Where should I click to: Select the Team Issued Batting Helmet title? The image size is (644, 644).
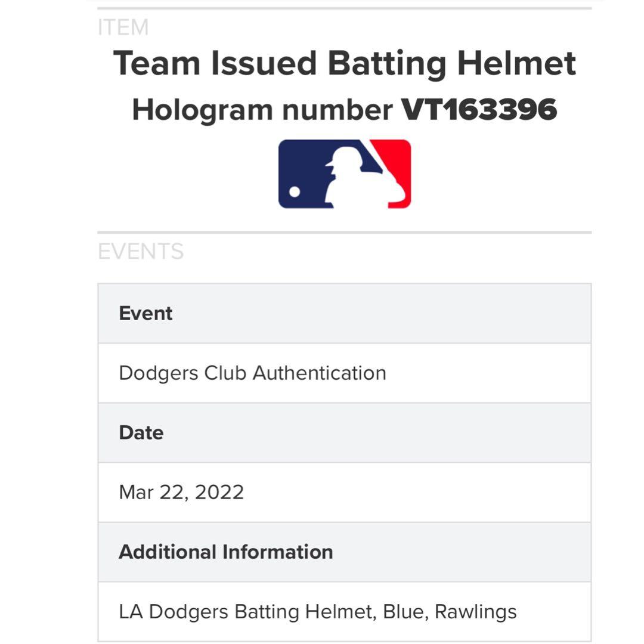[x=344, y=63]
